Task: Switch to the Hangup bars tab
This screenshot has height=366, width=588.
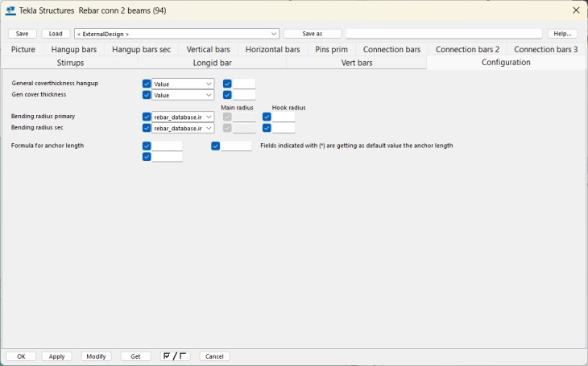Action: pyautogui.click(x=74, y=49)
